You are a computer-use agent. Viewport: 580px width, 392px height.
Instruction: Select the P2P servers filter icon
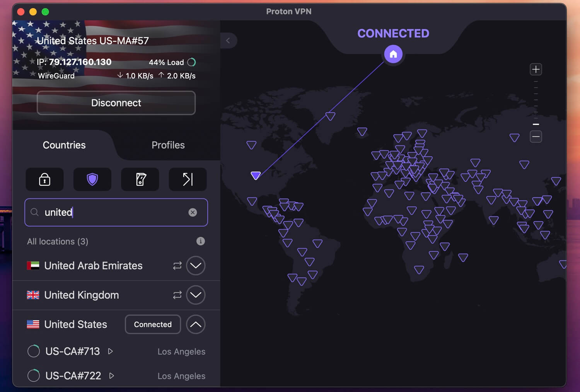[188, 179]
